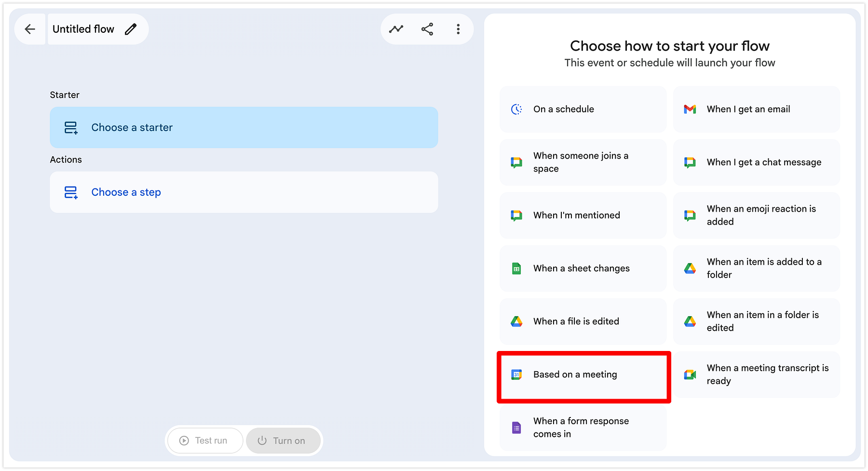Click the Test run button
868x471 pixels.
(204, 441)
